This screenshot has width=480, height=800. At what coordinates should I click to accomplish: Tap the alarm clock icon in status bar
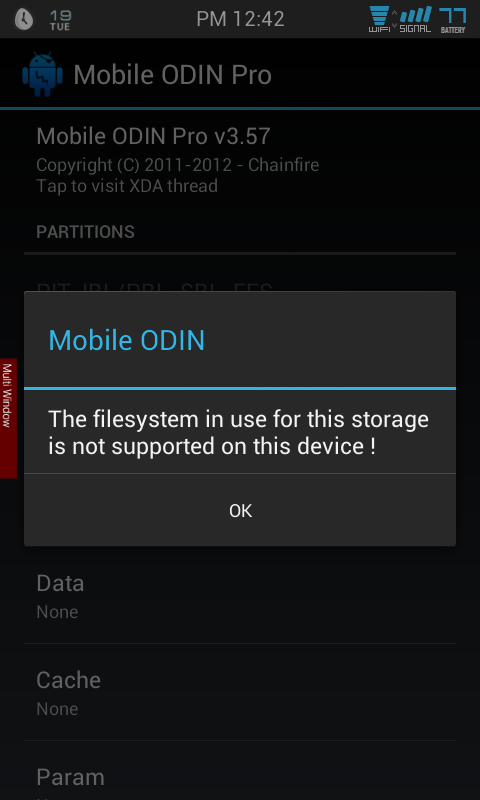coord(23,19)
